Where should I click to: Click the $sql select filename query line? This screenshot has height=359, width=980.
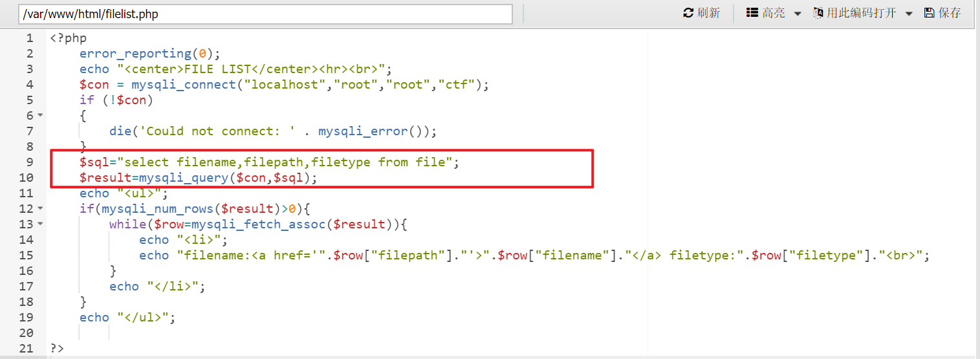(x=269, y=162)
